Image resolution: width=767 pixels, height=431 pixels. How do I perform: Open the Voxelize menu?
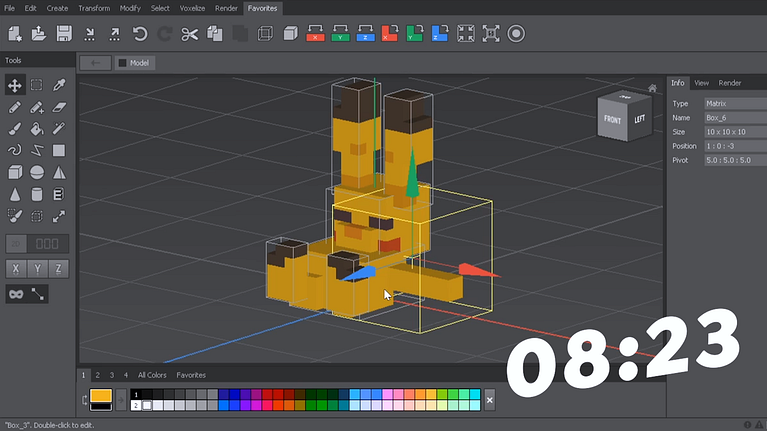tap(192, 8)
